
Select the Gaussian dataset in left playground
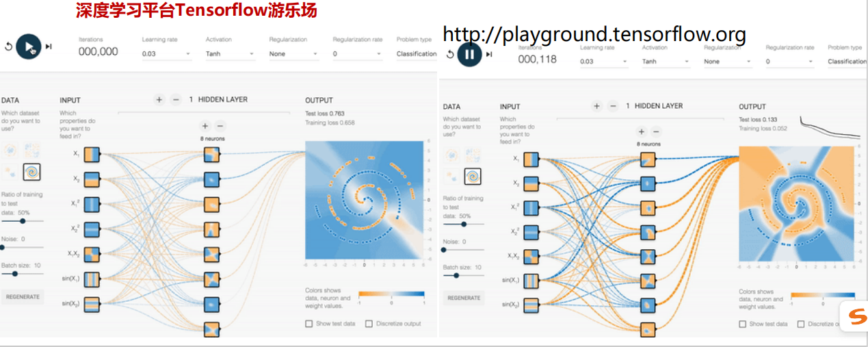click(12, 171)
